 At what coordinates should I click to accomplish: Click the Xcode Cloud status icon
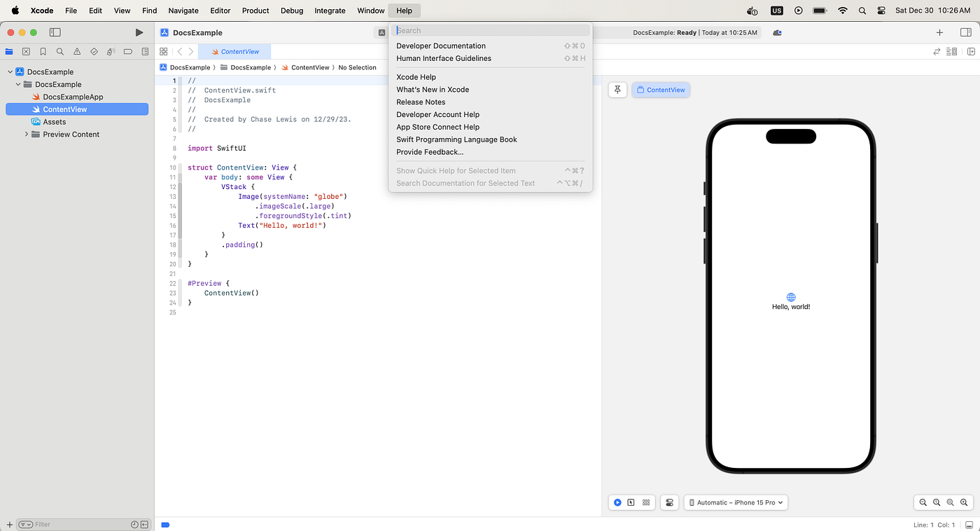[777, 32]
